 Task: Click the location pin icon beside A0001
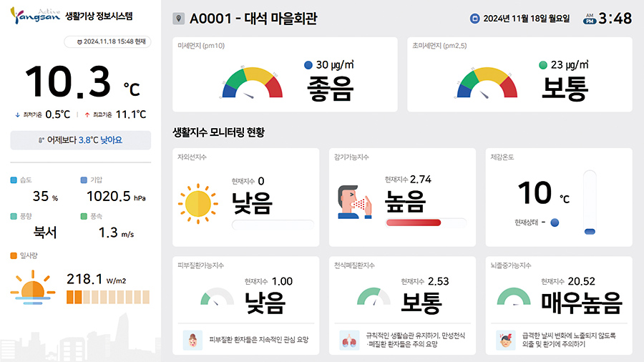[179, 19]
